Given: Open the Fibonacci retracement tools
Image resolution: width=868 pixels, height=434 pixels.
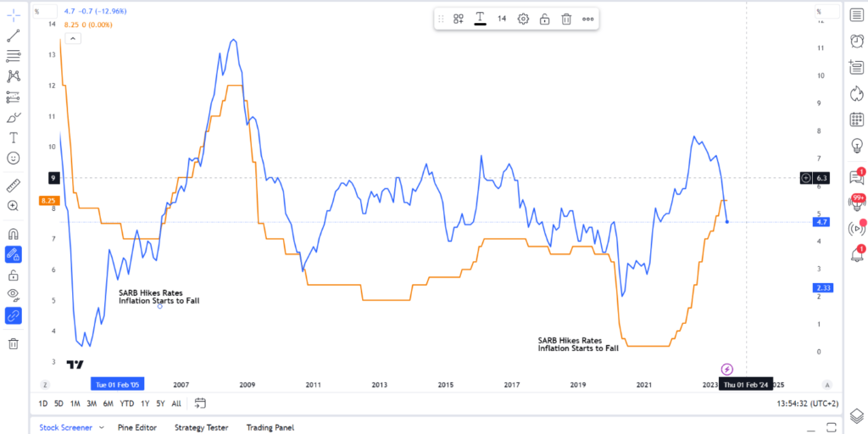Looking at the screenshot, I should 14,56.
